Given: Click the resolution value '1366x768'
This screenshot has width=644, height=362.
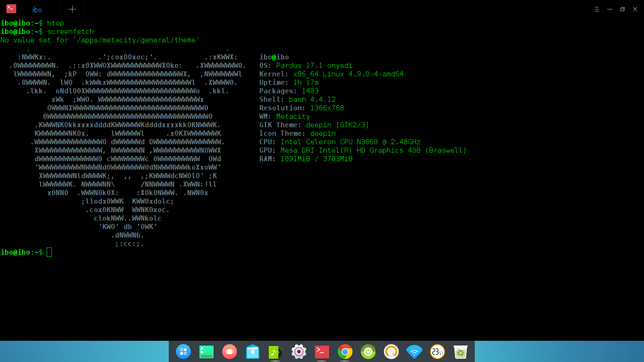Looking at the screenshot, I should pyautogui.click(x=327, y=108).
